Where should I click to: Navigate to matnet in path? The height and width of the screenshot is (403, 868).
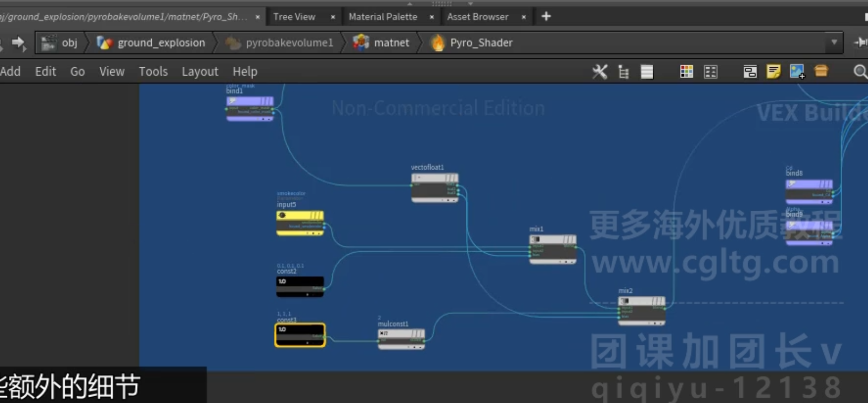(391, 43)
